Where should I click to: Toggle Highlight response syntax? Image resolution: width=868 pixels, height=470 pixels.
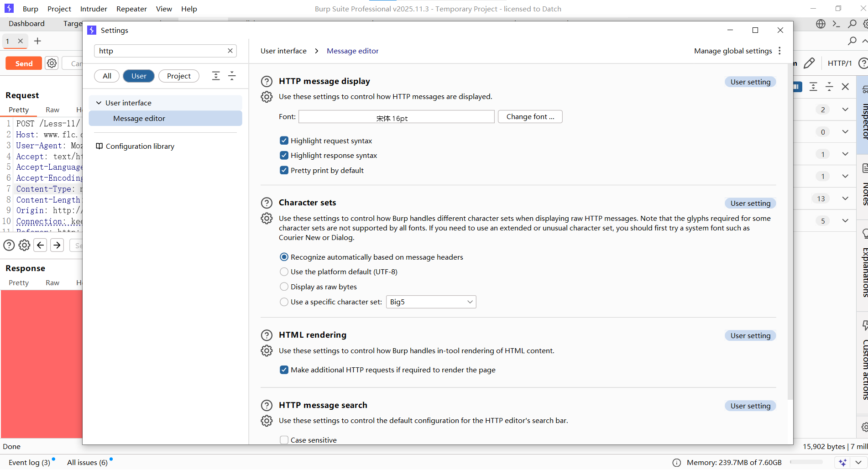(x=284, y=155)
